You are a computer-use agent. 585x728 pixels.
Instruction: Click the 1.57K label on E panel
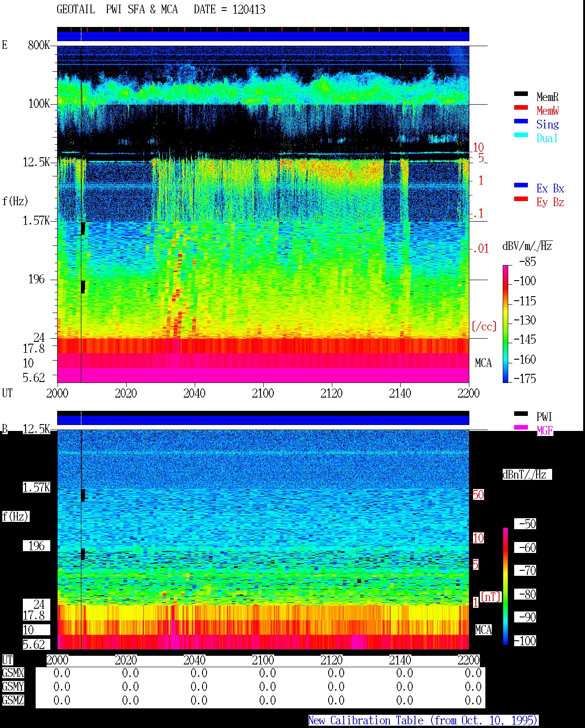point(37,220)
